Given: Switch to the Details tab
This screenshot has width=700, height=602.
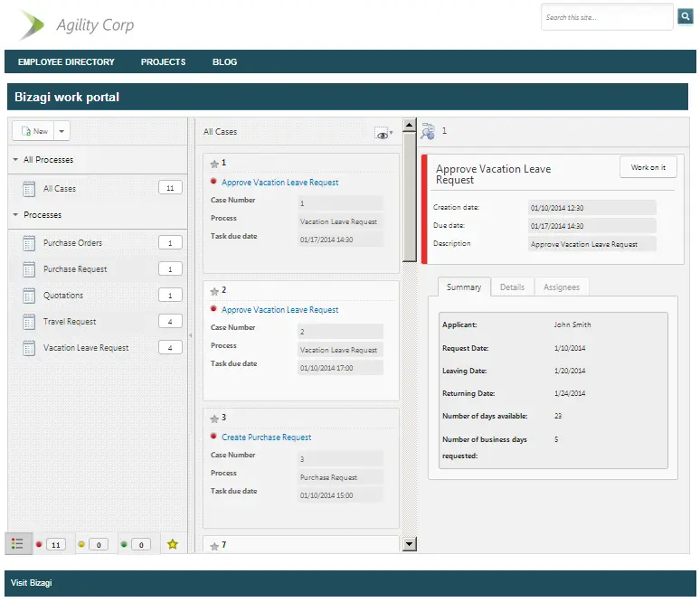Looking at the screenshot, I should tap(512, 287).
